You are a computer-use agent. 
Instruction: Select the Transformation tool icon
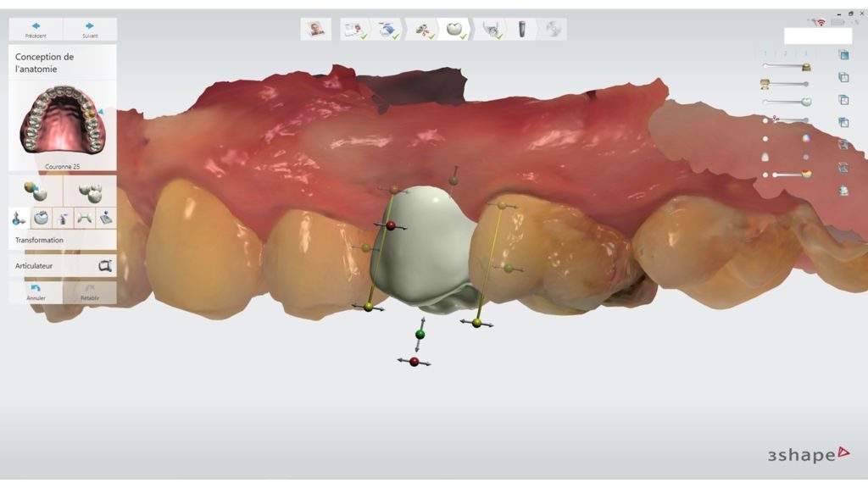pos(19,218)
